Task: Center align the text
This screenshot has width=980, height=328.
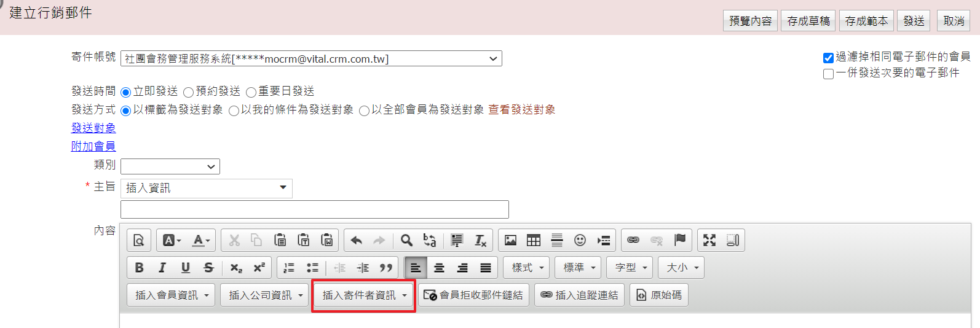Action: point(439,268)
